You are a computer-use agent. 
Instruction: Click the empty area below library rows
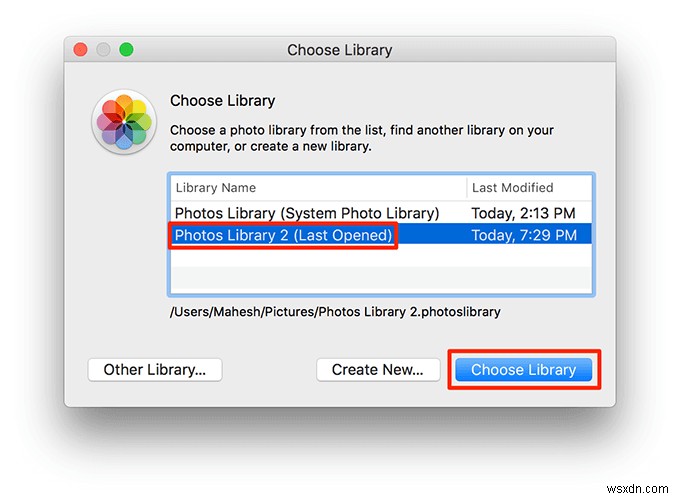(x=380, y=271)
